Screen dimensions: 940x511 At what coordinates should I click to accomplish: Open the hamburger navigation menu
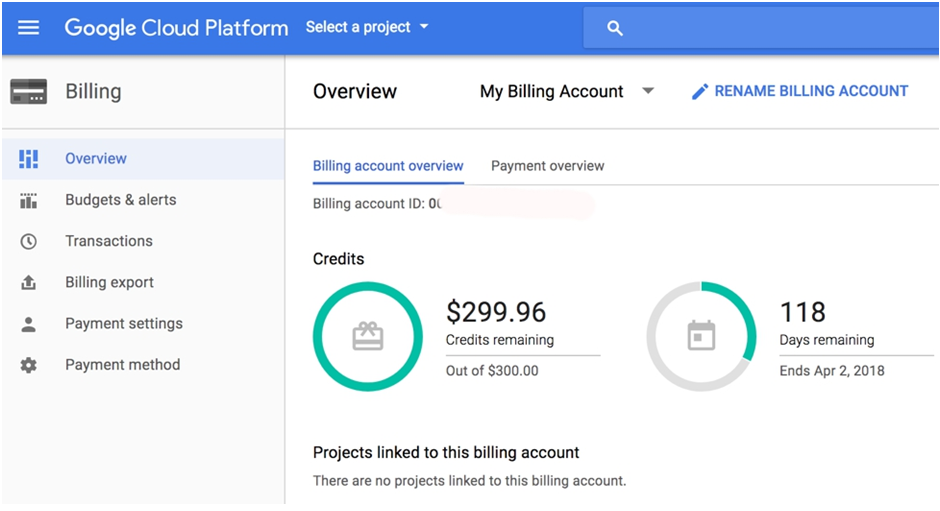click(x=28, y=28)
